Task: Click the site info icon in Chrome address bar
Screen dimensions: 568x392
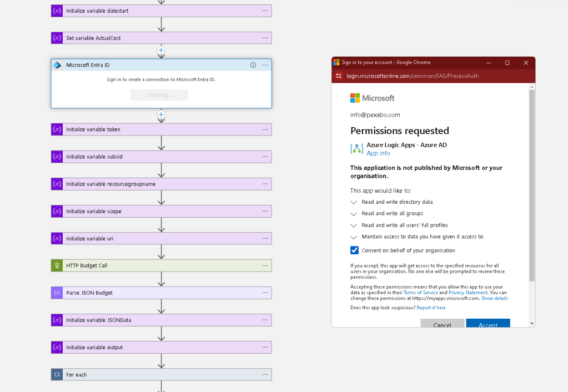Action: tap(339, 76)
